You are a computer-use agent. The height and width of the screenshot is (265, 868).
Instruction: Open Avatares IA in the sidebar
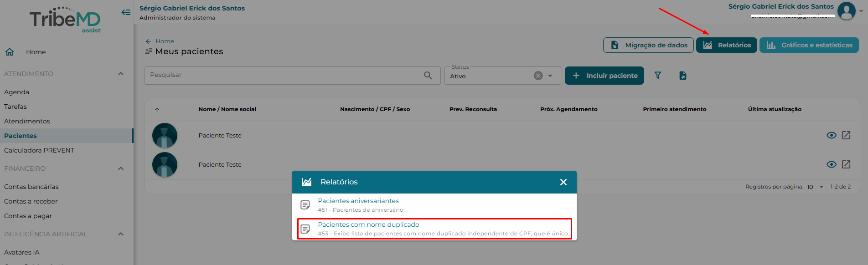(22, 252)
